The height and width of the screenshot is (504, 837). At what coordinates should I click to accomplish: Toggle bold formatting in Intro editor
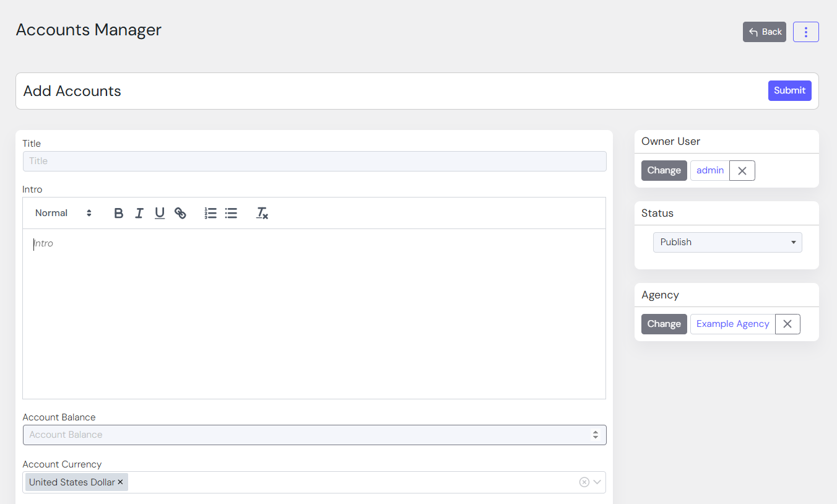(x=119, y=213)
